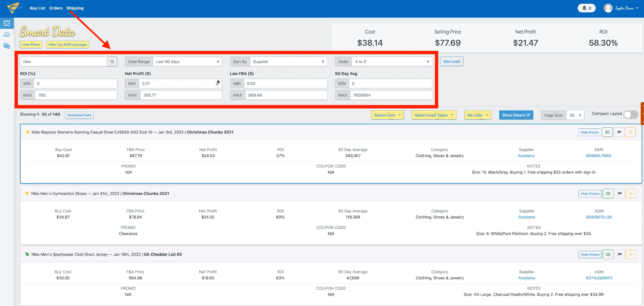Open the Smart Data map sidebar icon
Image resolution: width=644 pixels, height=306 pixels.
[x=7, y=23]
